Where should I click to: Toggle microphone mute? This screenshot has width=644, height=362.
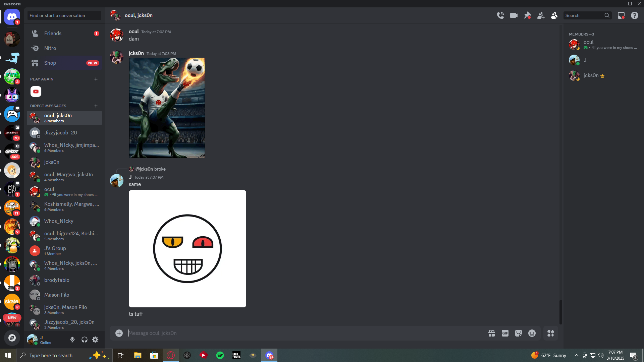(x=72, y=340)
